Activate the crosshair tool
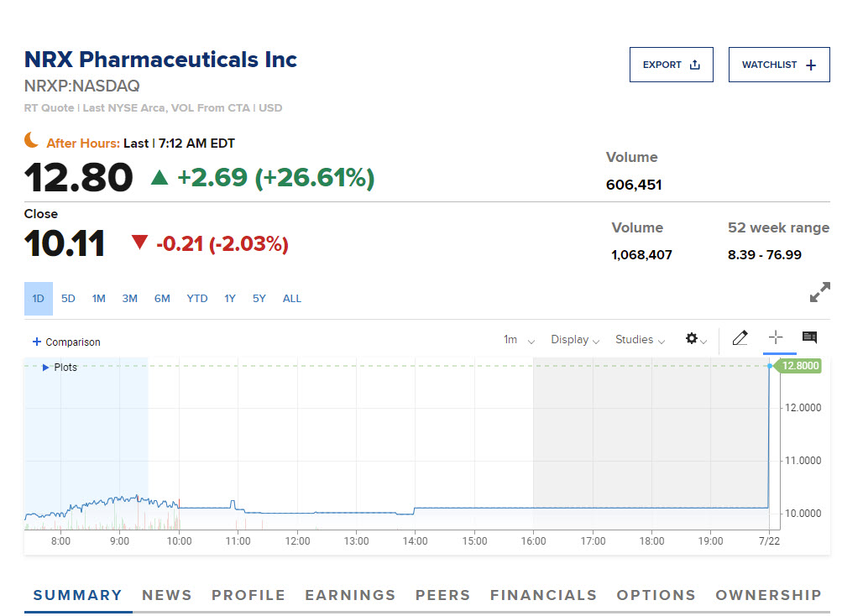The image size is (842, 616). [776, 337]
